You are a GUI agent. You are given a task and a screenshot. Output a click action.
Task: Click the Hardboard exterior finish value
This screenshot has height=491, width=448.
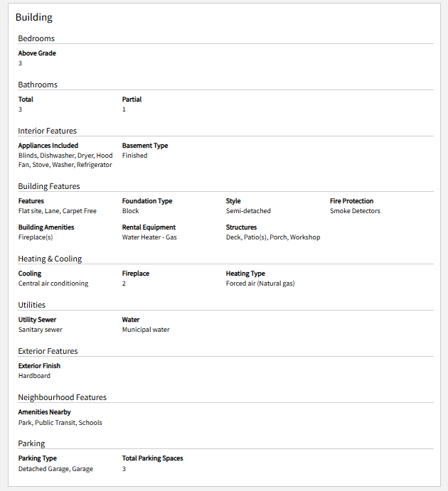tap(34, 376)
